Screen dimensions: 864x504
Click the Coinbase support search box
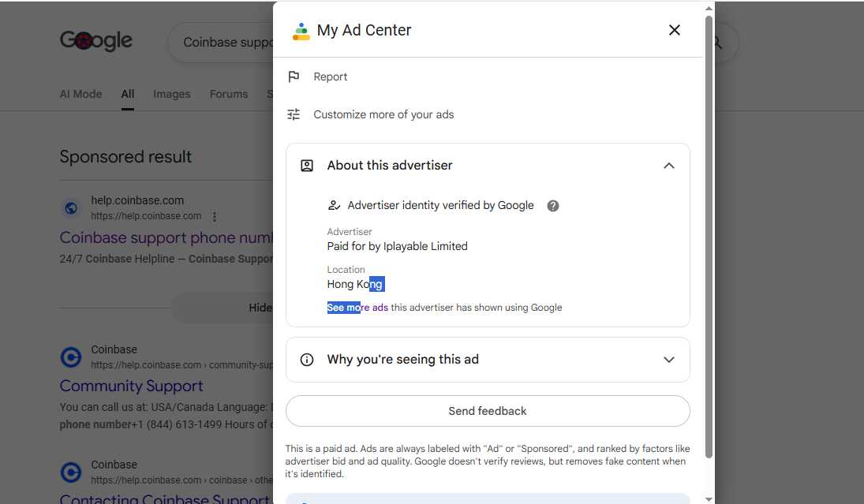[227, 43]
